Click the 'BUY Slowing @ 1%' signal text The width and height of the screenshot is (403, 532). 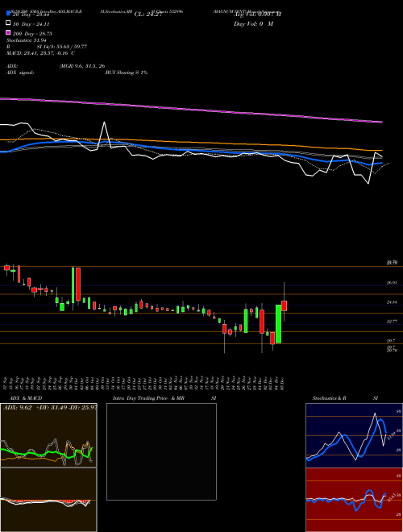click(127, 73)
